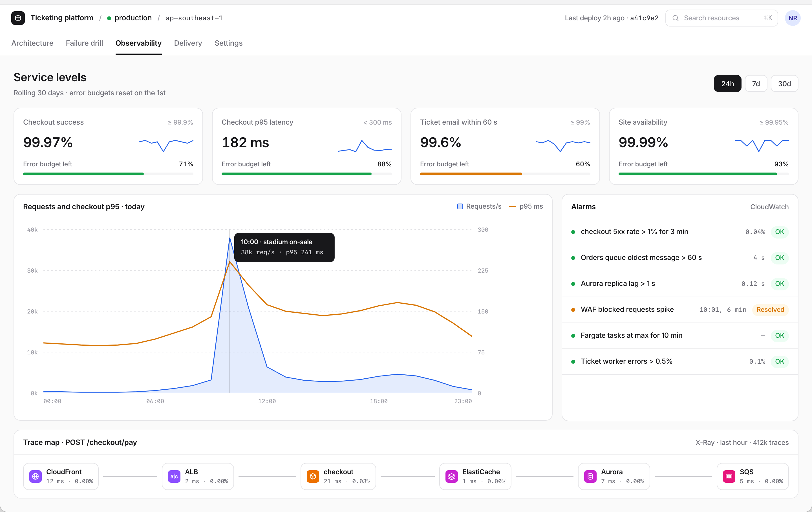Image resolution: width=812 pixels, height=512 pixels.
Task: Click the Ticketing platform breadcrumb
Action: (62, 18)
